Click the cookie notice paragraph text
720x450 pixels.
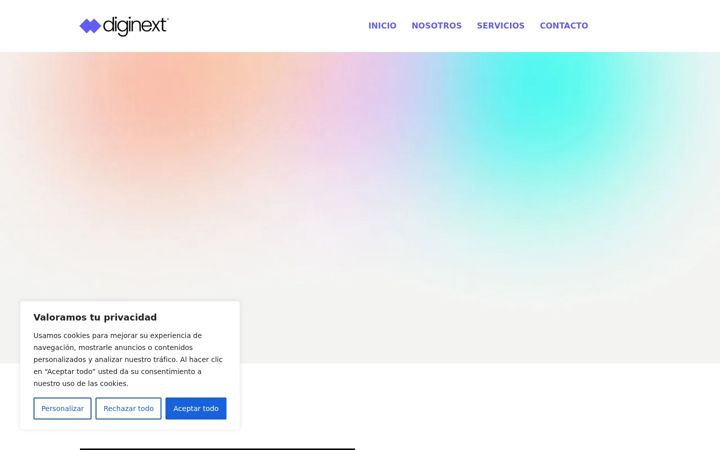click(x=128, y=360)
